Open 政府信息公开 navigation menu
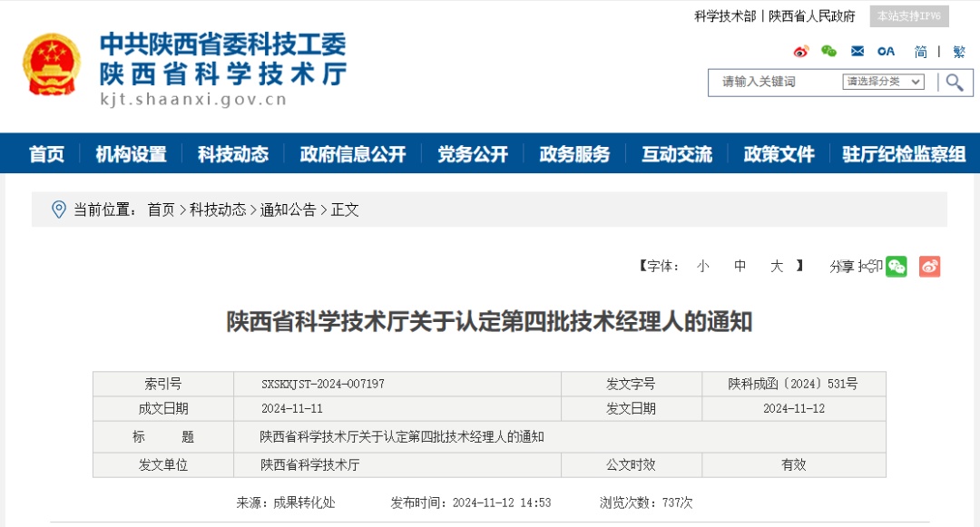The height and width of the screenshot is (527, 980). tap(353, 154)
